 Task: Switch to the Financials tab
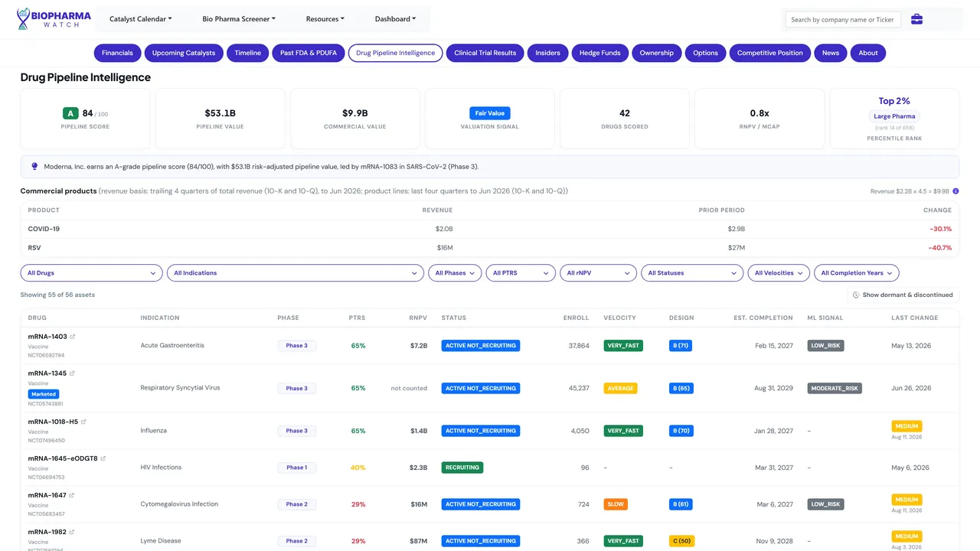(x=117, y=53)
